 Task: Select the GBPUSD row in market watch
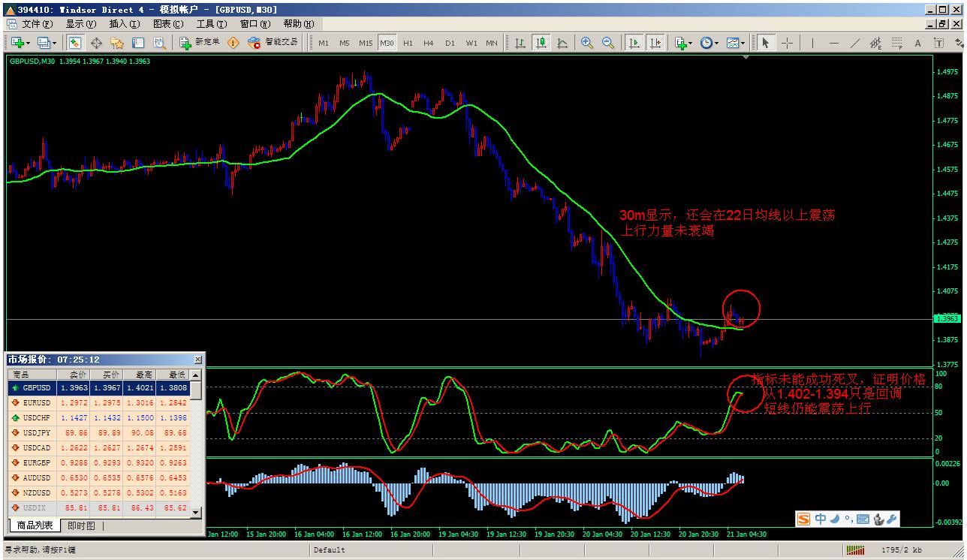coord(98,388)
